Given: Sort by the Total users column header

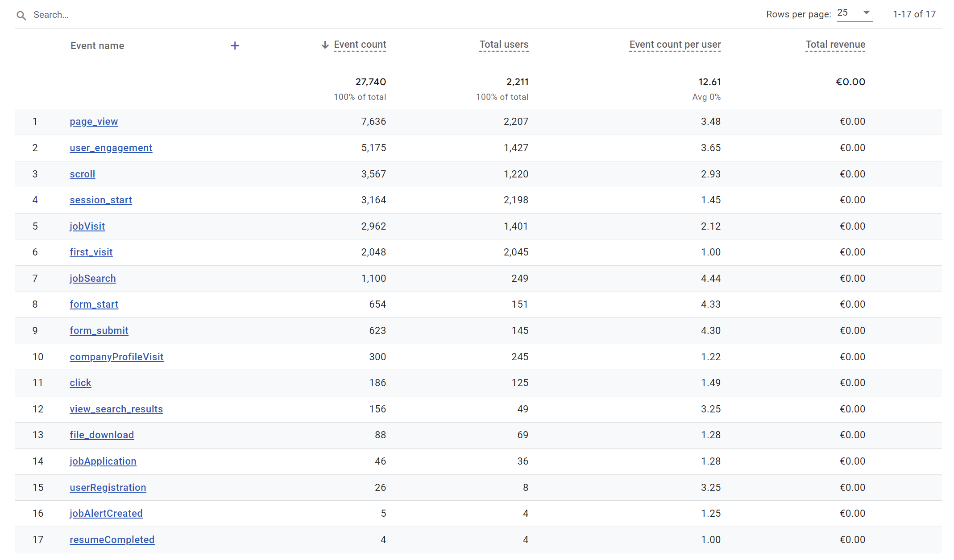Looking at the screenshot, I should click(x=504, y=45).
